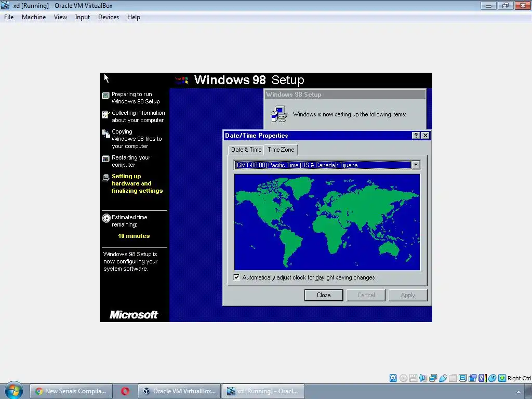Open the Input menu

pos(83,17)
